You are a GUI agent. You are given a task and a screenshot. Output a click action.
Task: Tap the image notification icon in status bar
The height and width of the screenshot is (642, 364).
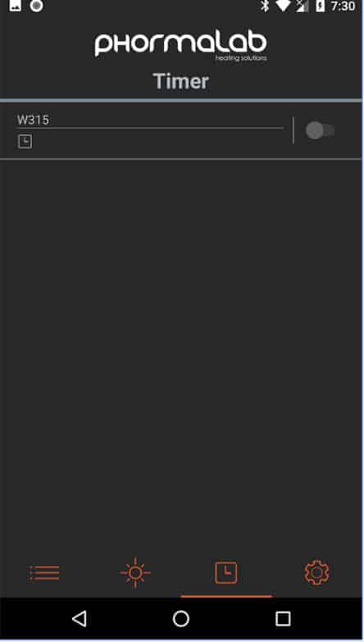pos(15,6)
